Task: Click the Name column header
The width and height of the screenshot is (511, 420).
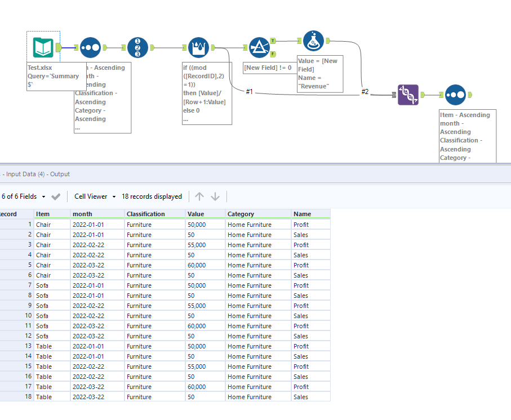Action: point(302,214)
